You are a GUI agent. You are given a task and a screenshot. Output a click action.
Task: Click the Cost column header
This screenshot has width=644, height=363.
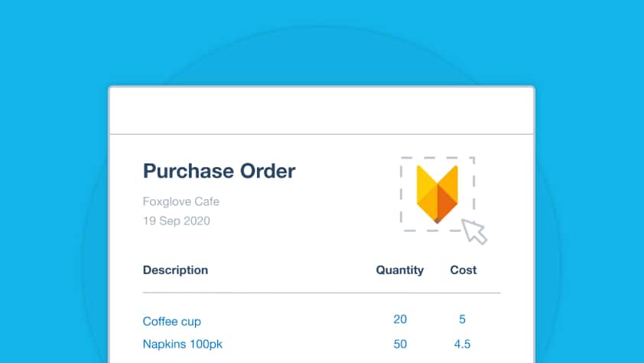coord(463,270)
